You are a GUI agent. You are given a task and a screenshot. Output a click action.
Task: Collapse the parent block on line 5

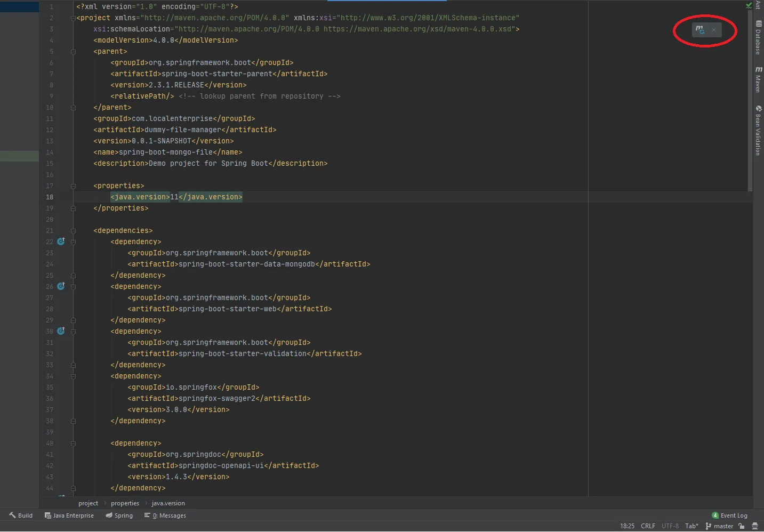pyautogui.click(x=73, y=52)
